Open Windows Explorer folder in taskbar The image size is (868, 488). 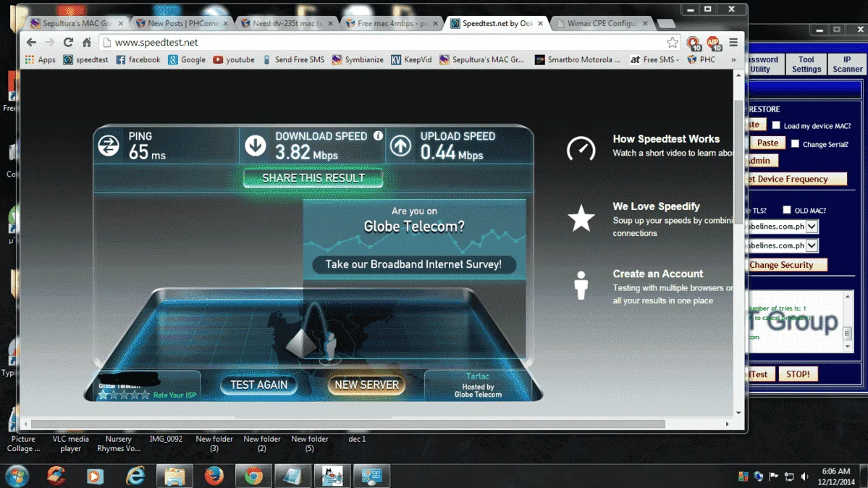pyautogui.click(x=174, y=476)
